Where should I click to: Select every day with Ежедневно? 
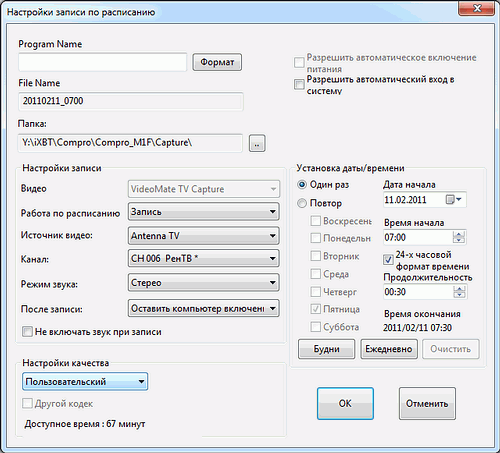(389, 349)
